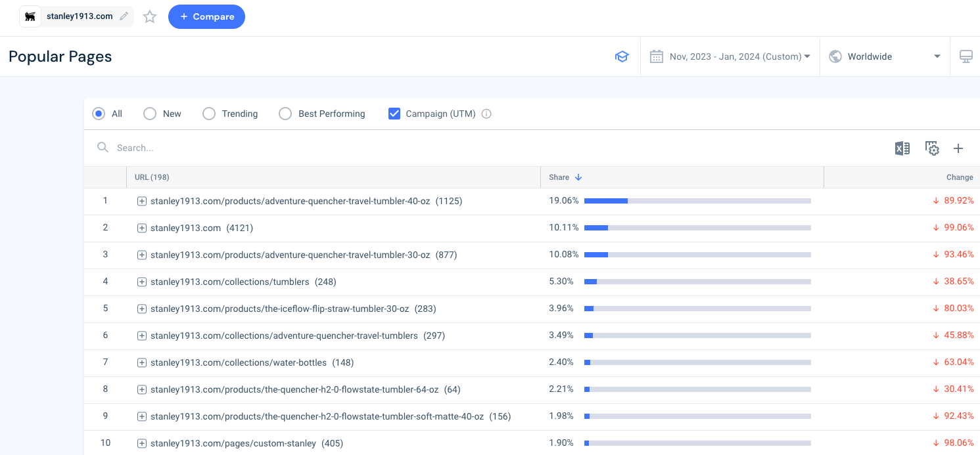Screen dimensions: 980x455
Task: Open the Nov 2023 - Jan 2024 date dropdown
Action: [x=730, y=56]
